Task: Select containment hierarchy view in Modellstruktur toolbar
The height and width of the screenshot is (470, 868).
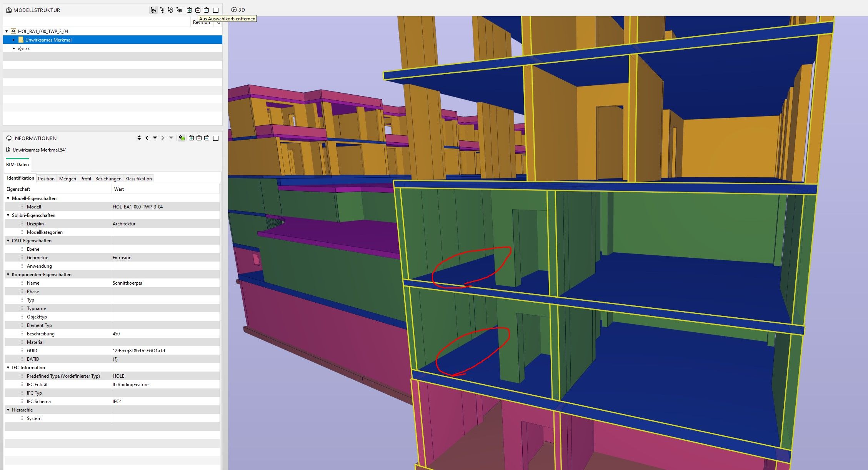Action: tap(153, 10)
